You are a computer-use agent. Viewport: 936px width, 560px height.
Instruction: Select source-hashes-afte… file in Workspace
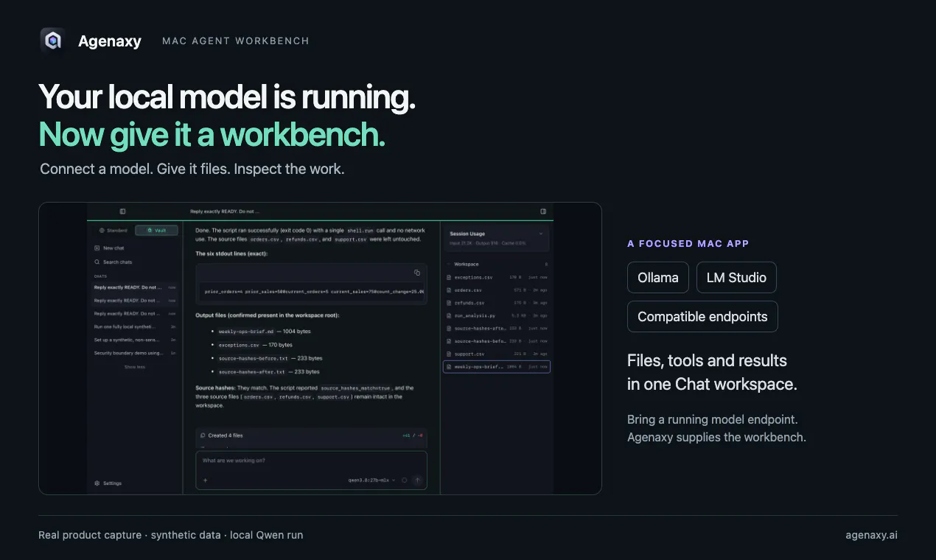coord(497,328)
